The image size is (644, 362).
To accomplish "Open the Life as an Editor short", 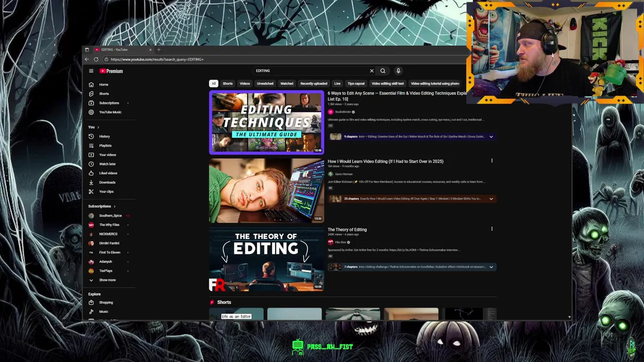I will (x=236, y=314).
